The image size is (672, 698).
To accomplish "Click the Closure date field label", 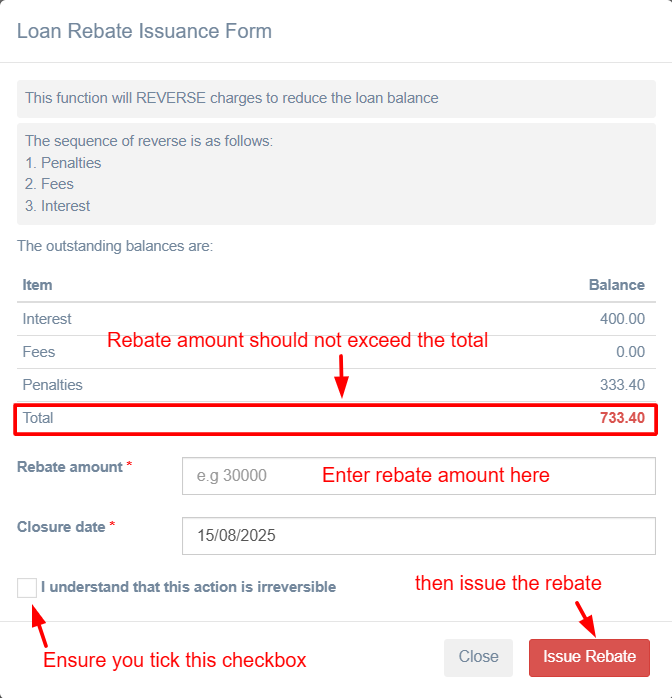I will click(61, 526).
